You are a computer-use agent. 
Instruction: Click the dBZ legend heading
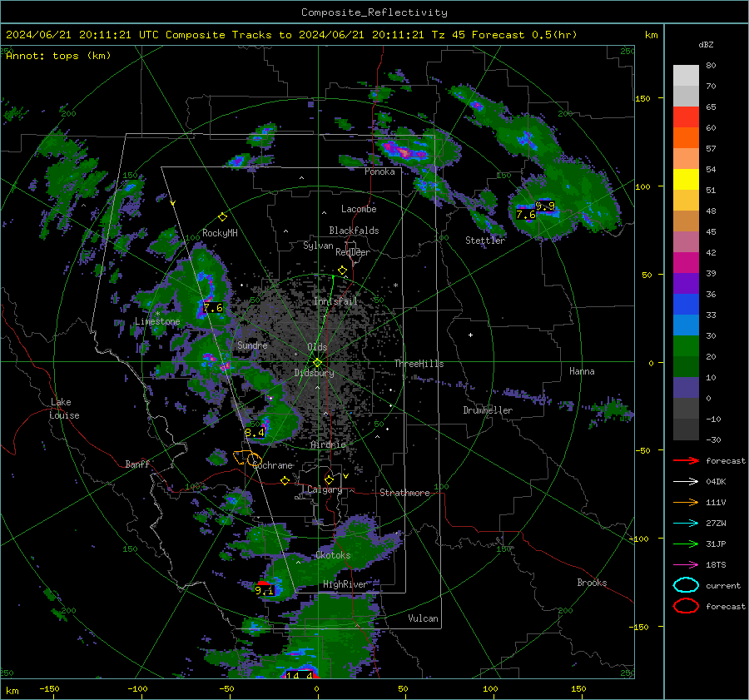click(706, 44)
